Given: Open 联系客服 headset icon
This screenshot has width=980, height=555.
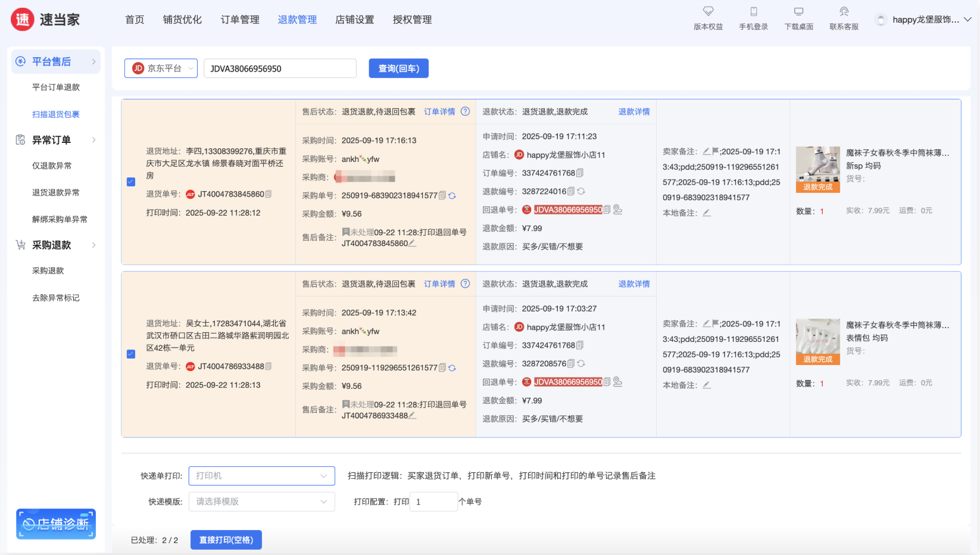Looking at the screenshot, I should pyautogui.click(x=844, y=11).
